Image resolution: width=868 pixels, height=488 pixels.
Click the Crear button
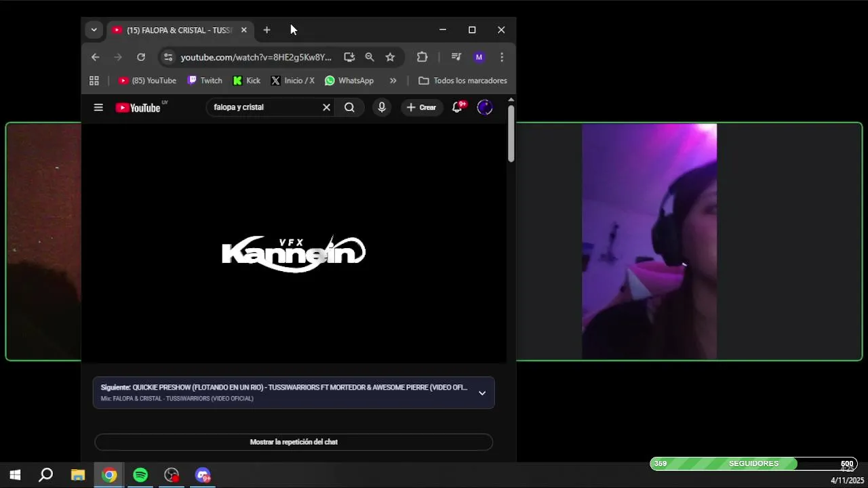point(421,107)
